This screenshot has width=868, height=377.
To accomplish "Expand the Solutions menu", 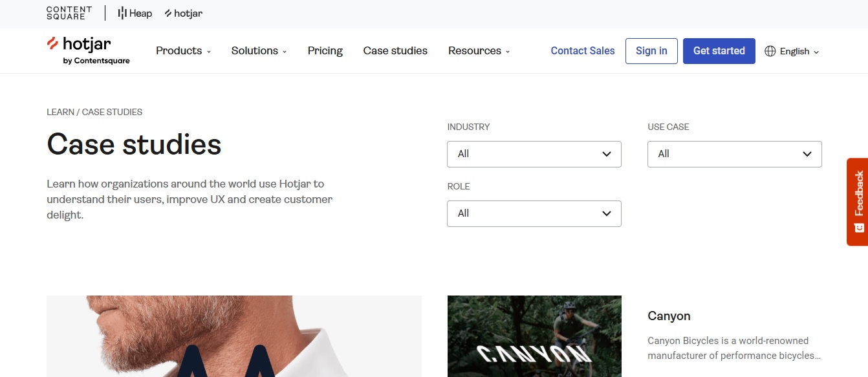I will (259, 50).
